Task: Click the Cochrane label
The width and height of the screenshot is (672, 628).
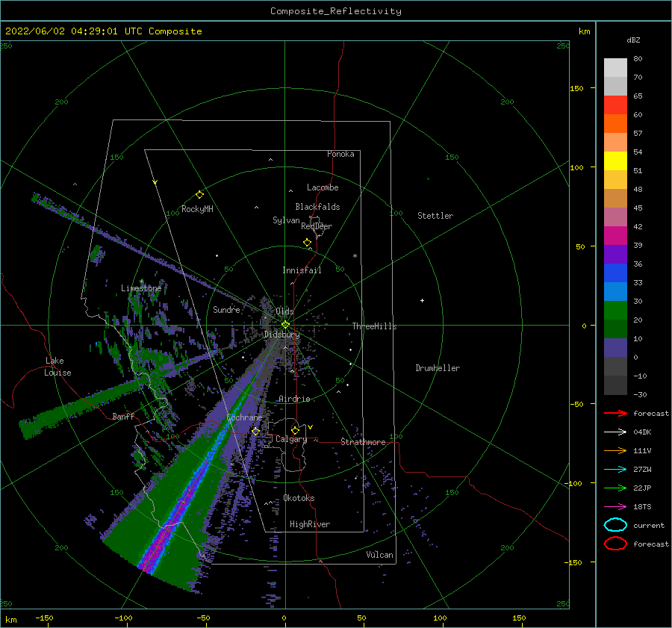Action: click(x=244, y=417)
